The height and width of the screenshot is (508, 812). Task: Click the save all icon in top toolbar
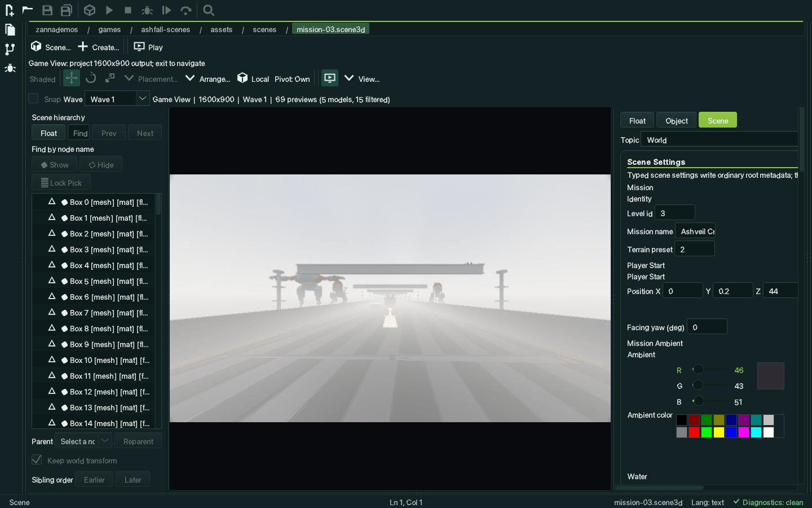[x=67, y=10]
